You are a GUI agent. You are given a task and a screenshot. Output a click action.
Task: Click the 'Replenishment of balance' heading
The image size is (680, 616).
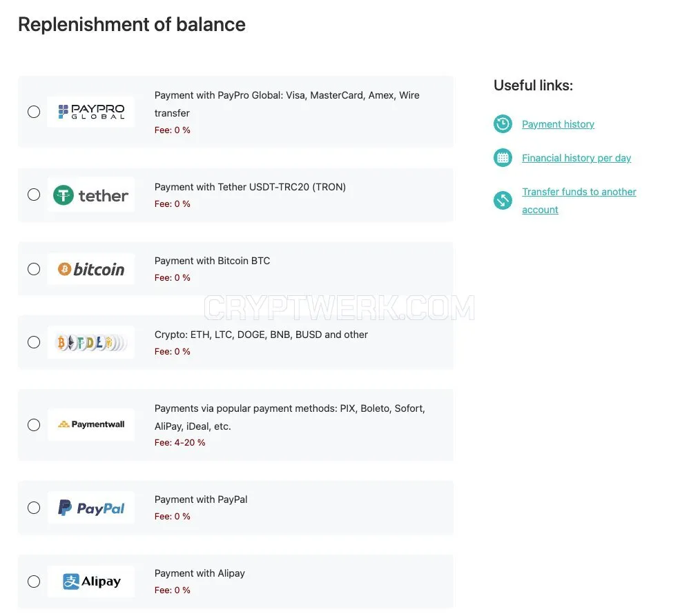tap(132, 25)
